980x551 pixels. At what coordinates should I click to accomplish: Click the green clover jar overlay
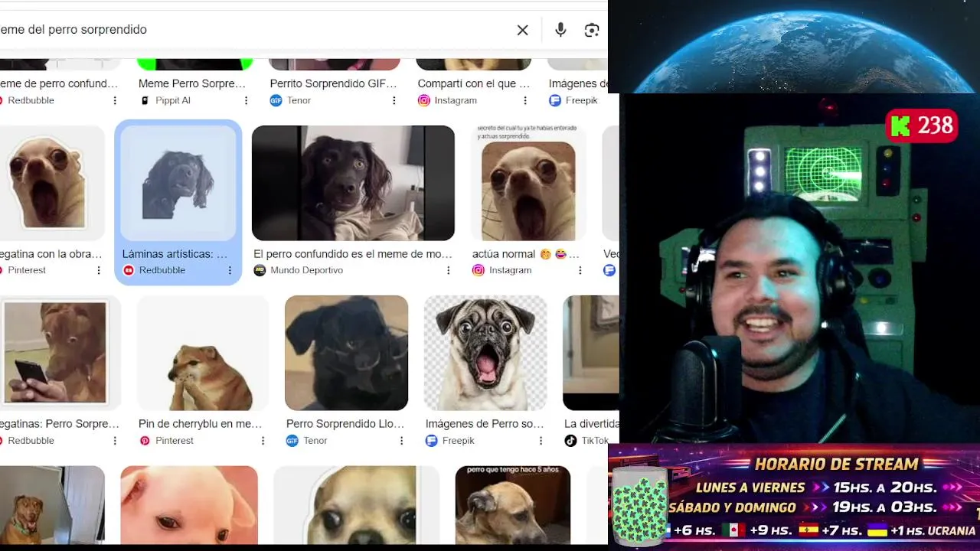point(639,506)
